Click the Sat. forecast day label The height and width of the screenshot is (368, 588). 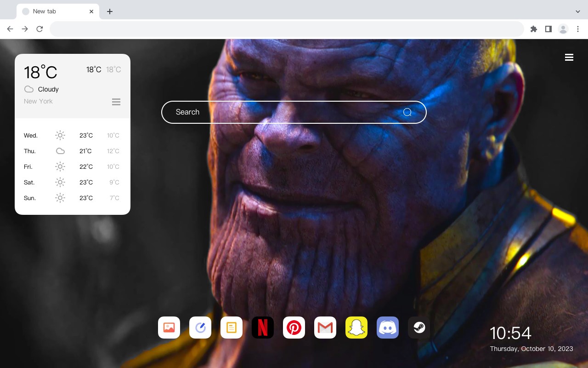29,182
